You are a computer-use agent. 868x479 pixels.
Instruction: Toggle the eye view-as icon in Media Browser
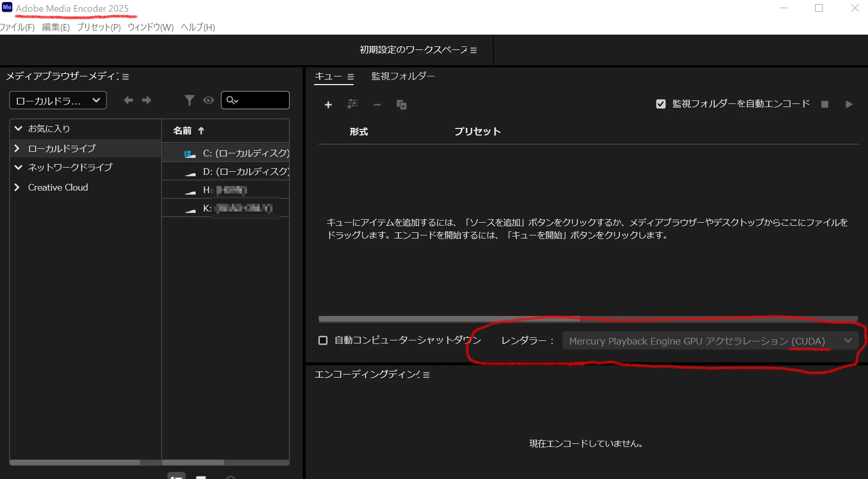click(x=208, y=100)
